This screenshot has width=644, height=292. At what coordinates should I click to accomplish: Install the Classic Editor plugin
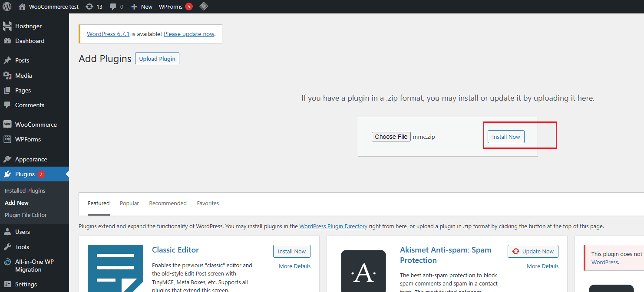[291, 251]
